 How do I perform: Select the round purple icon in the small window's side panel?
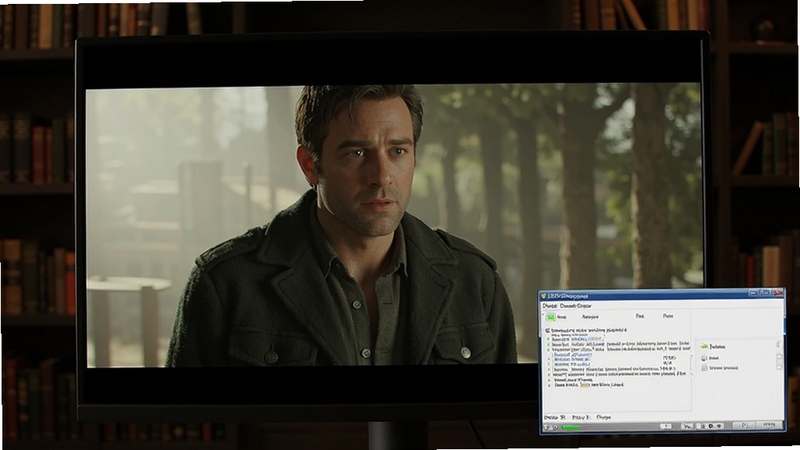(x=704, y=358)
